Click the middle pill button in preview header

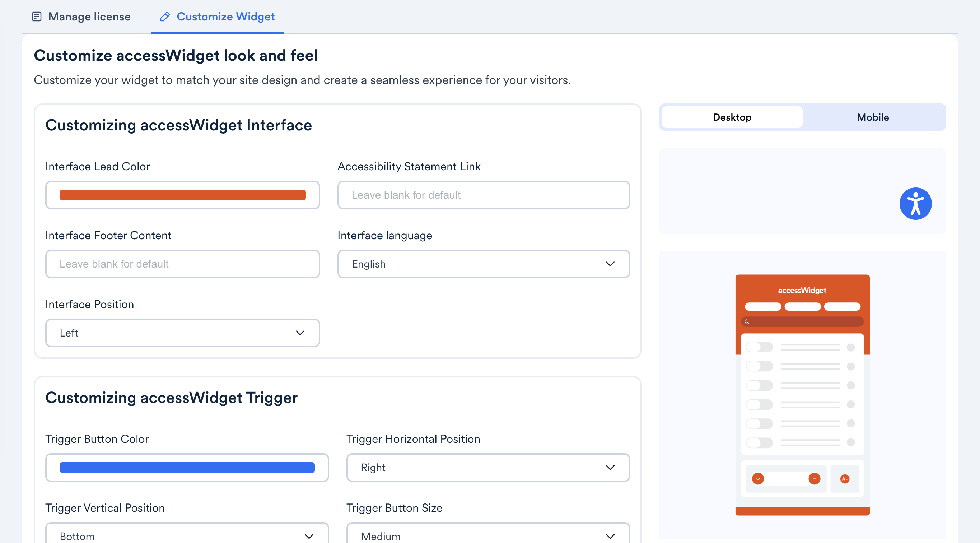tap(802, 307)
